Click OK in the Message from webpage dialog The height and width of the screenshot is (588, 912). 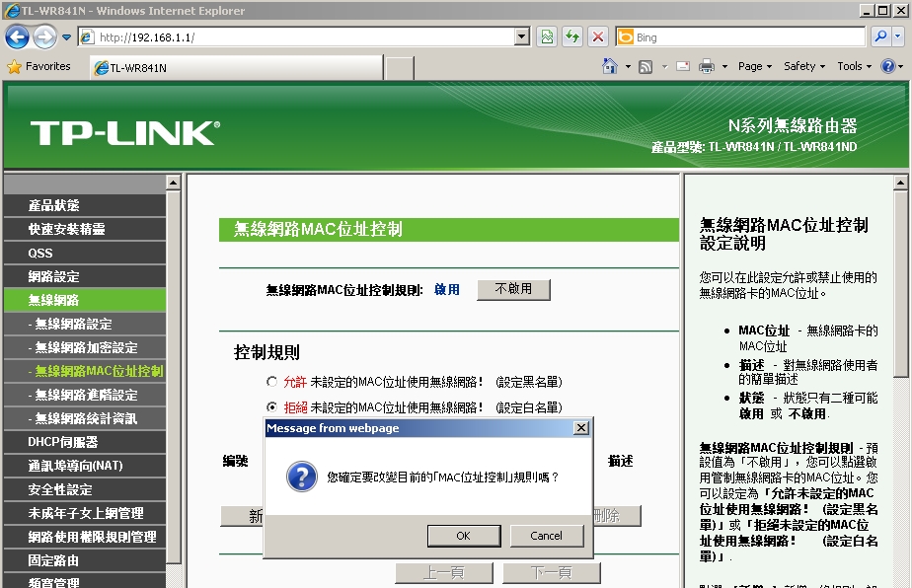pos(464,536)
